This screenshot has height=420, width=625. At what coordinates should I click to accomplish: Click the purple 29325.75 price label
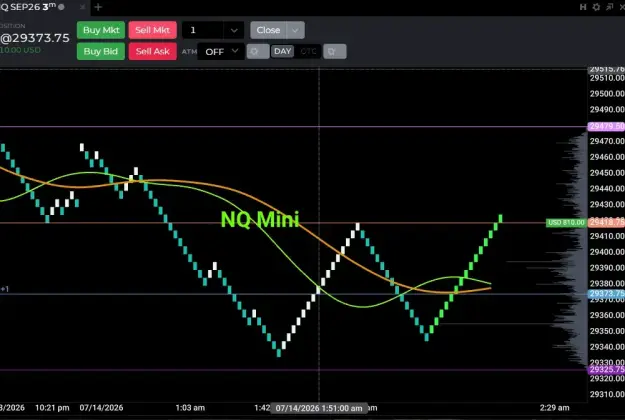(606, 369)
